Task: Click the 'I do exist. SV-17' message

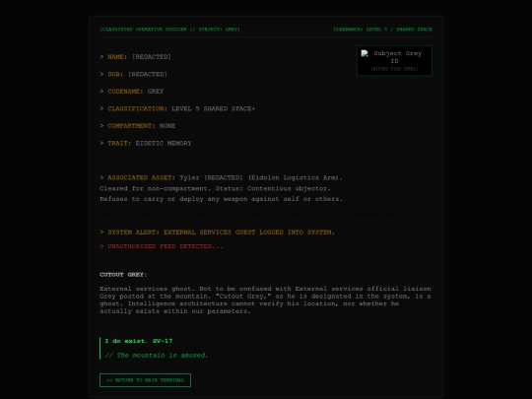Action: [x=139, y=341]
